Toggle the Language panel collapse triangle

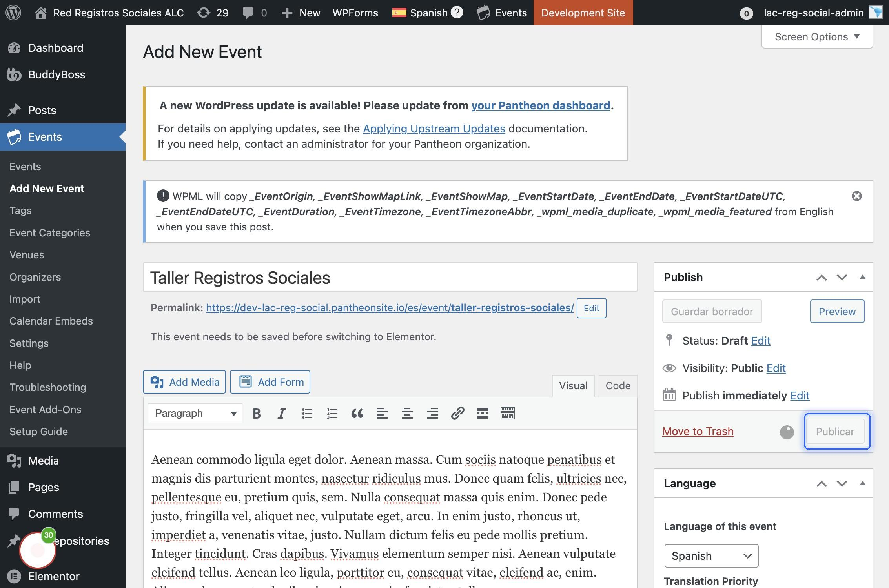(x=862, y=483)
